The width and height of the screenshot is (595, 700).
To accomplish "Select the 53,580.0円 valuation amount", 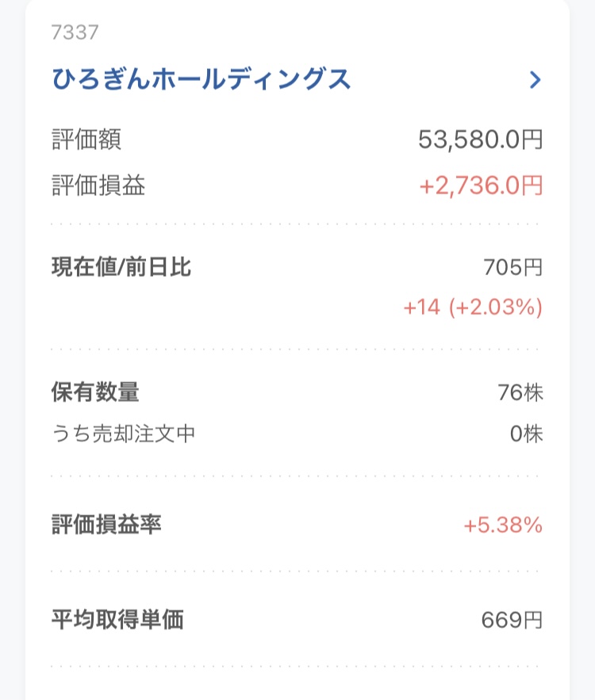I will [x=480, y=140].
